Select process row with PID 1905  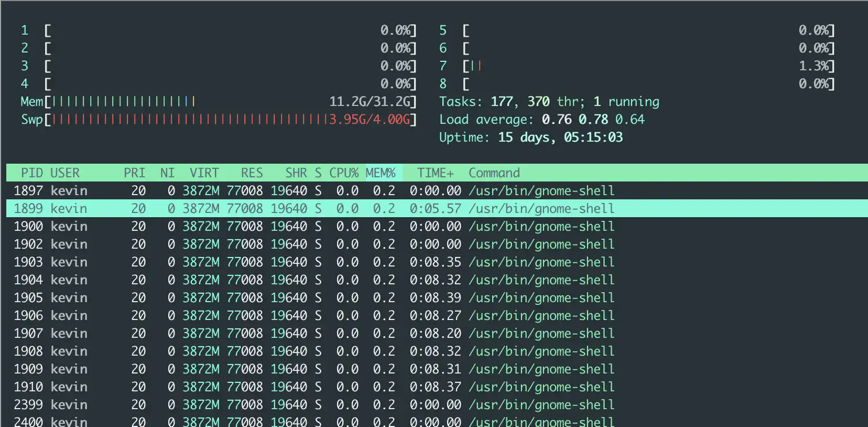click(437, 298)
